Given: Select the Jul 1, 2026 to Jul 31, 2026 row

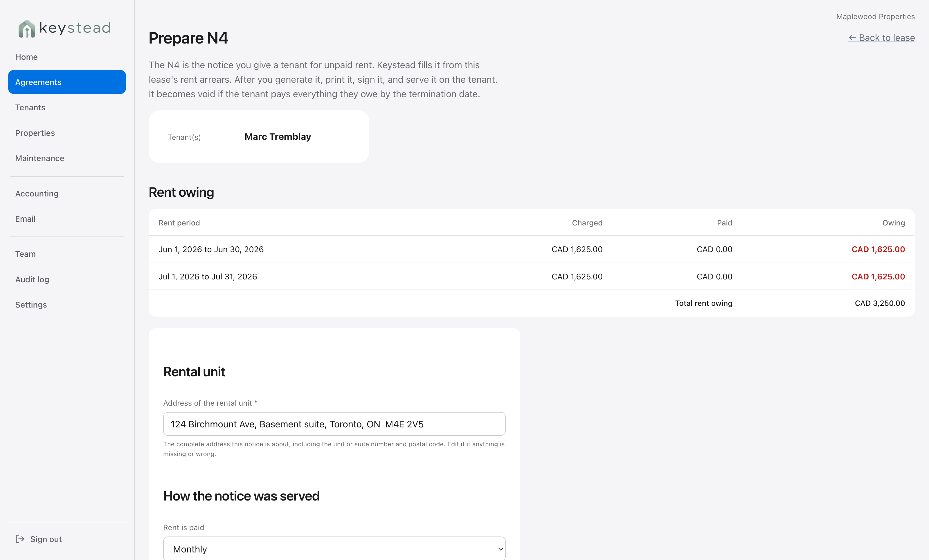Looking at the screenshot, I should click(x=532, y=276).
